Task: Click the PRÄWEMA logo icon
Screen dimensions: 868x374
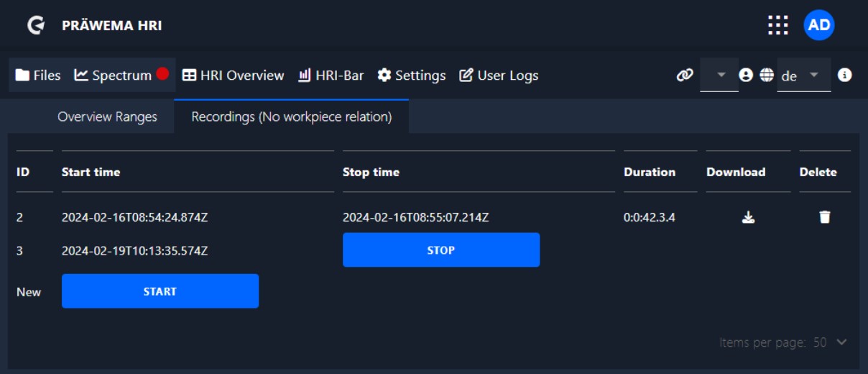Action: (x=35, y=26)
